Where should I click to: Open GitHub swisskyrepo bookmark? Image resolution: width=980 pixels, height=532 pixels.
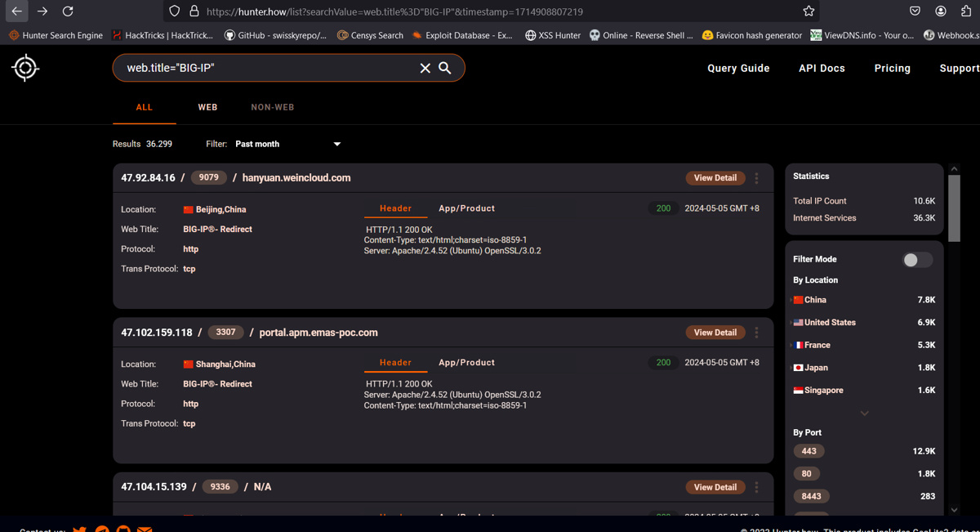pyautogui.click(x=275, y=35)
